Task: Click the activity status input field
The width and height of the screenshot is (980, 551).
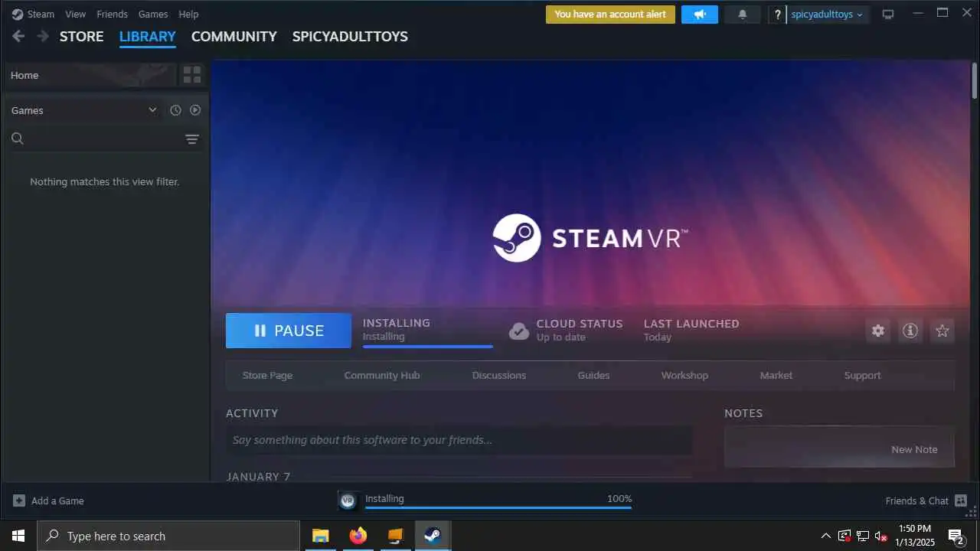Action: coord(459,440)
